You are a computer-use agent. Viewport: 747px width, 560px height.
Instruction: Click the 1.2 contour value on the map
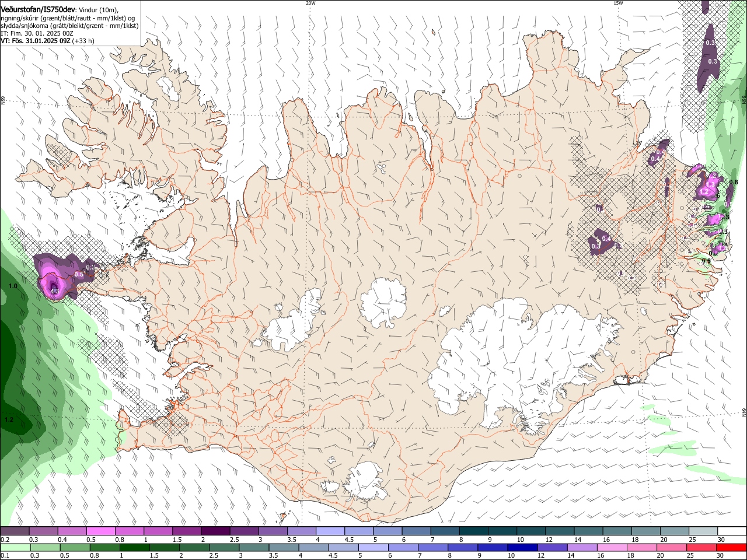[x=9, y=419]
